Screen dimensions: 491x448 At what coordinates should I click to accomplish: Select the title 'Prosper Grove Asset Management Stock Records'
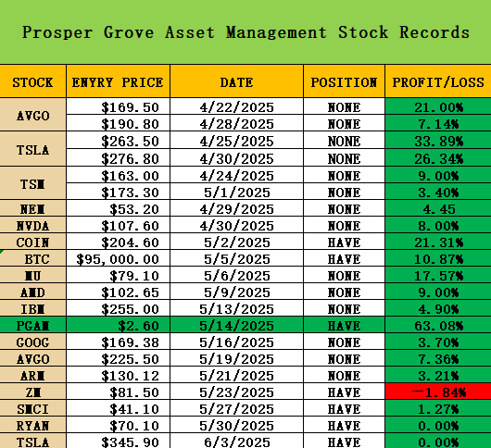tap(245, 32)
